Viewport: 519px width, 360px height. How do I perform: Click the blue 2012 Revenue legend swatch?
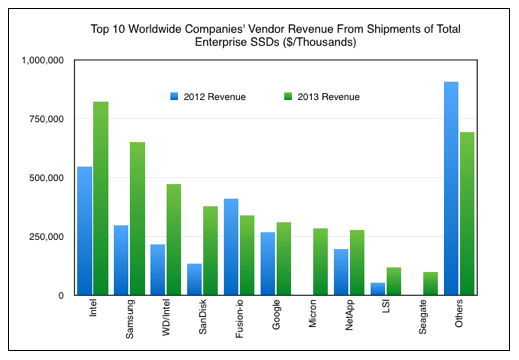pyautogui.click(x=174, y=97)
